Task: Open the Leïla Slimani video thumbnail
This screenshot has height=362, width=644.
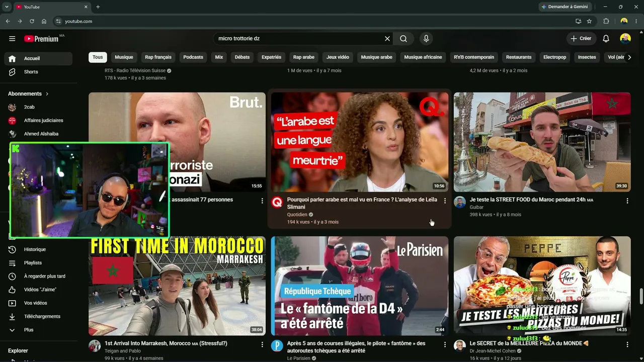Action: pyautogui.click(x=360, y=142)
